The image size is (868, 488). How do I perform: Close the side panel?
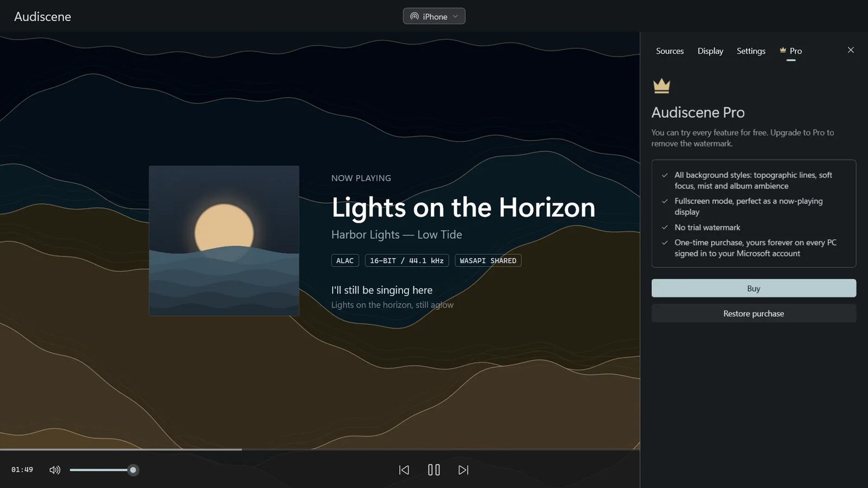pyautogui.click(x=851, y=50)
